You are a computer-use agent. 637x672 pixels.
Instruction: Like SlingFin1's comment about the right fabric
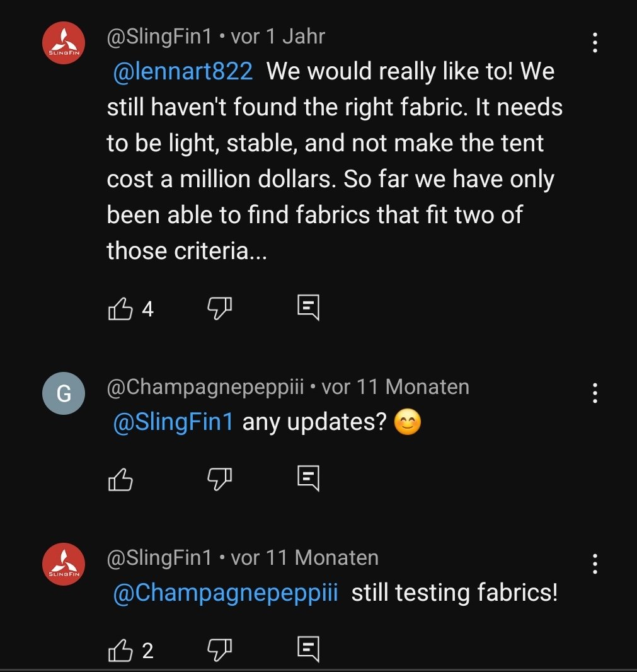click(x=121, y=309)
